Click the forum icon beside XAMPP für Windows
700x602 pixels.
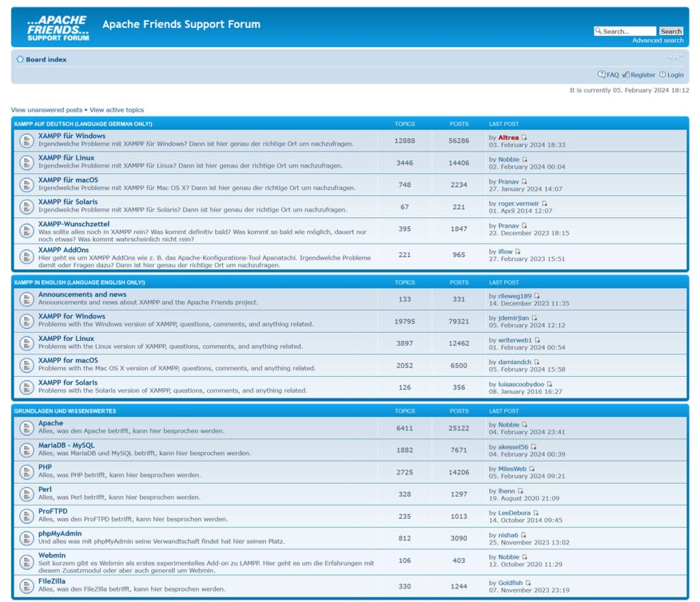pos(26,141)
